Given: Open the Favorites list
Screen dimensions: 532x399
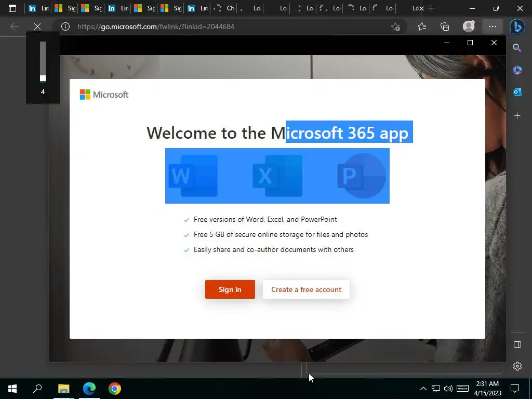Looking at the screenshot, I should pyautogui.click(x=422, y=26).
